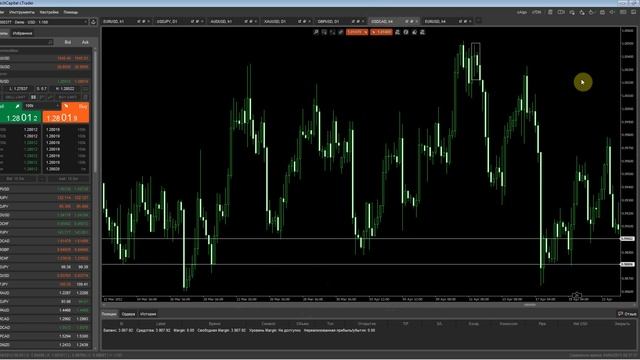Image resolution: width=640 pixels, height=360 pixels.
Task: Select the watchlist row with price 1.2287
Action: pyautogui.click(x=45, y=293)
